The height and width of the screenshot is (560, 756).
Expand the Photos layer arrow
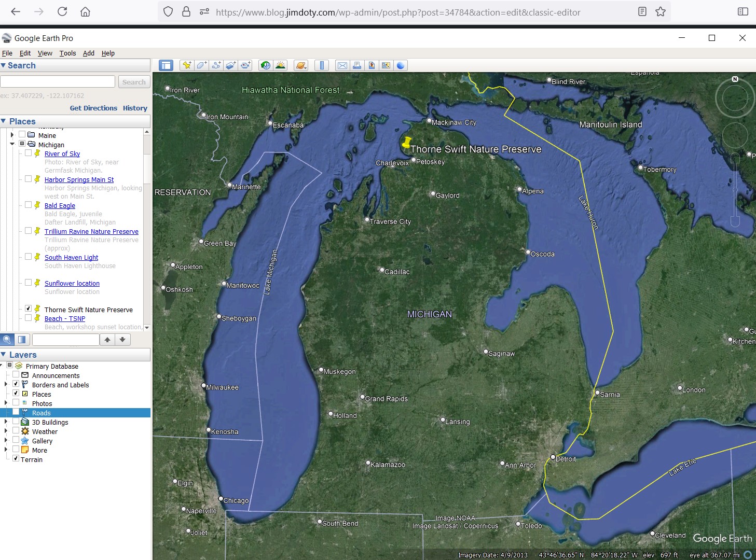(x=6, y=403)
